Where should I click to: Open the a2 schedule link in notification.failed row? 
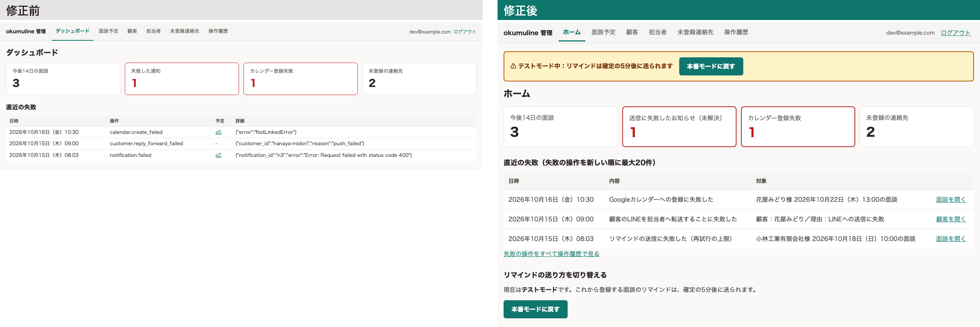218,155
